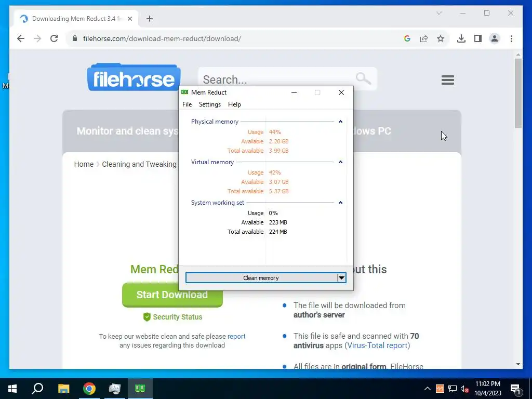The width and height of the screenshot is (532, 399).
Task: Collapse the Physical memory section
Action: tap(340, 122)
